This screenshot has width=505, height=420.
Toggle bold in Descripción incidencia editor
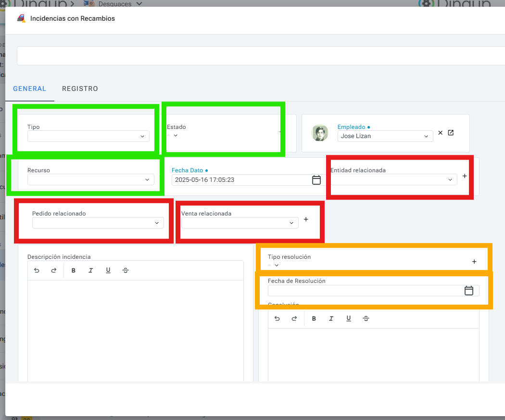click(x=74, y=270)
